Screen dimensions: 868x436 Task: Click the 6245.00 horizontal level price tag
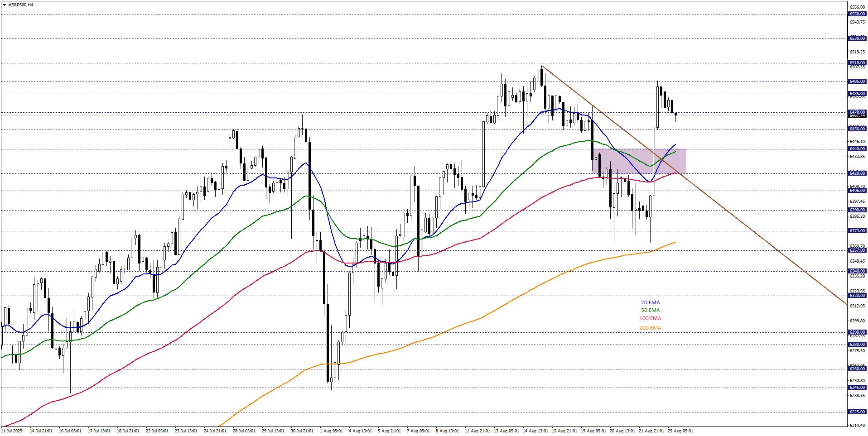pos(857,388)
